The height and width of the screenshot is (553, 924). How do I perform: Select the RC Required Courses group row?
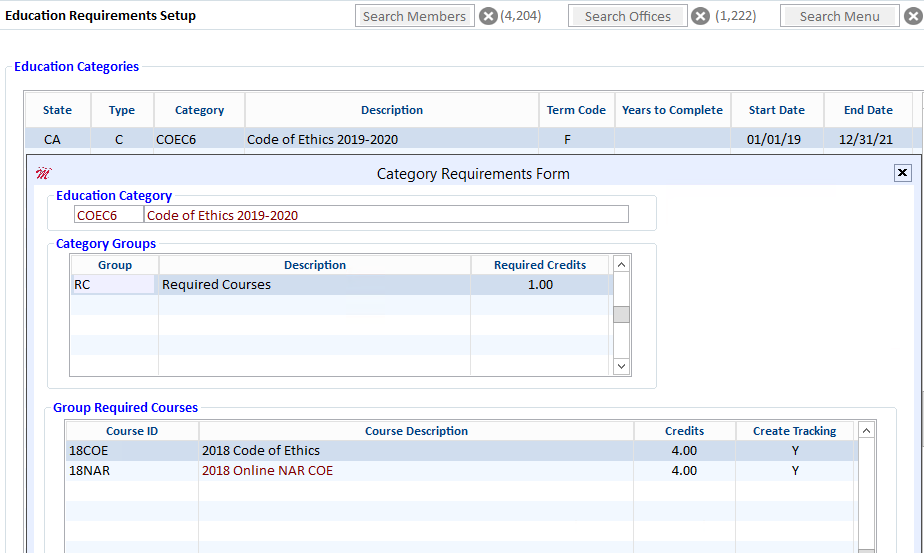tap(342, 285)
